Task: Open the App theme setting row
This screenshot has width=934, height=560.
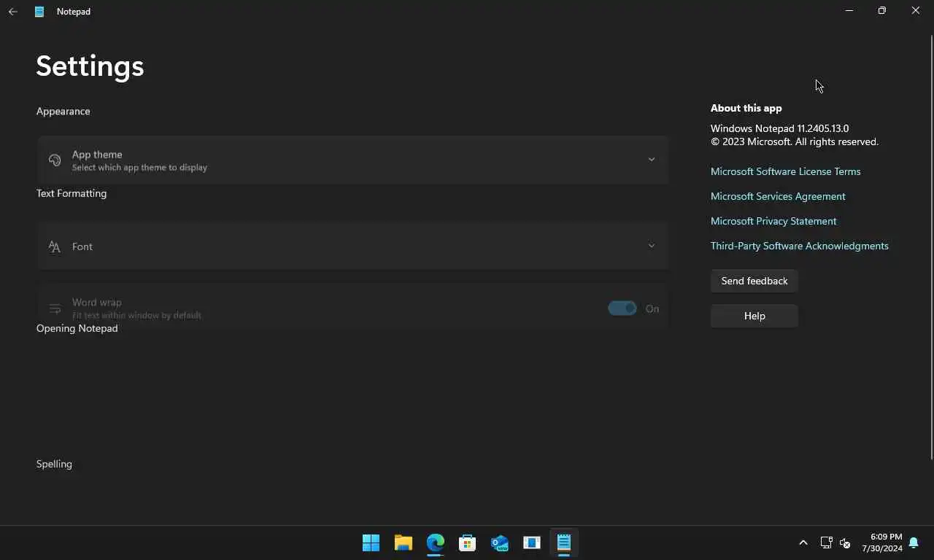Action: tap(353, 160)
